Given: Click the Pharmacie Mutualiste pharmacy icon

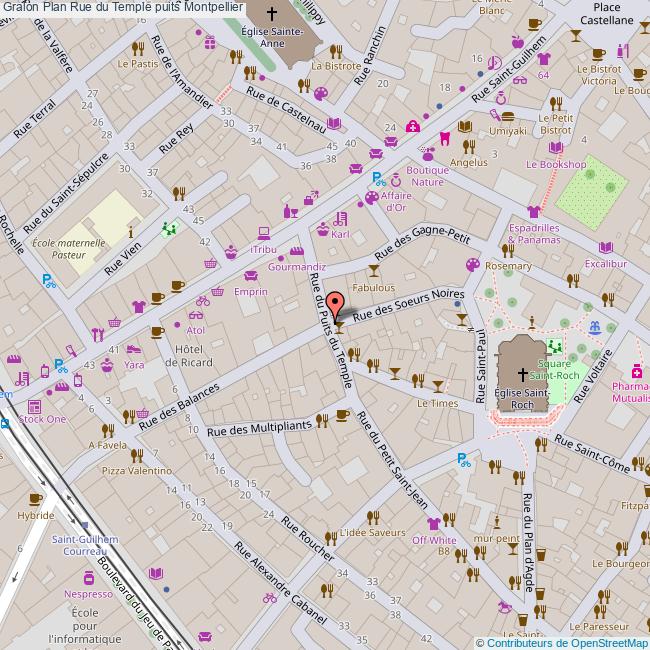Looking at the screenshot, I should coord(637,369).
